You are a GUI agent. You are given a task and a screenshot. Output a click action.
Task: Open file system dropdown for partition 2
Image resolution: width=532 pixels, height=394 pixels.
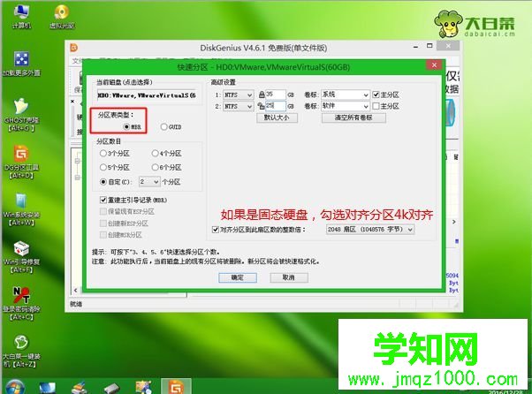click(239, 107)
